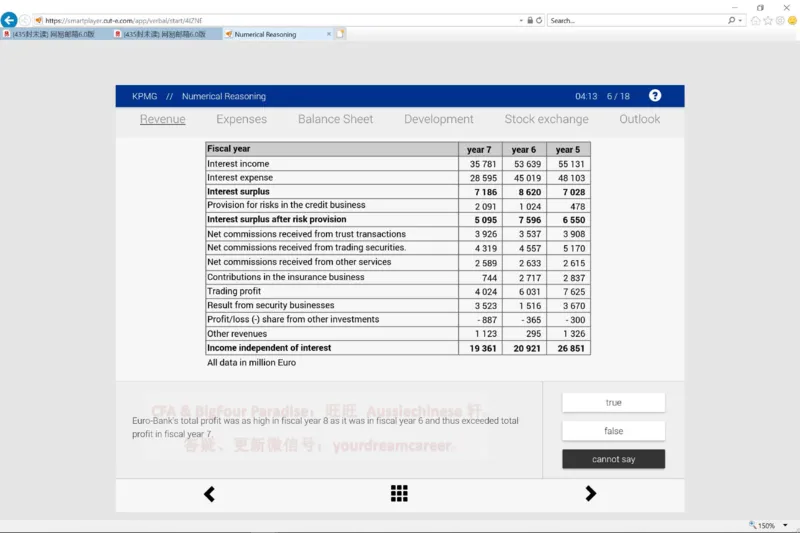Screen dimensions: 800x533
Task: Select the 'true' answer option
Action: click(613, 402)
